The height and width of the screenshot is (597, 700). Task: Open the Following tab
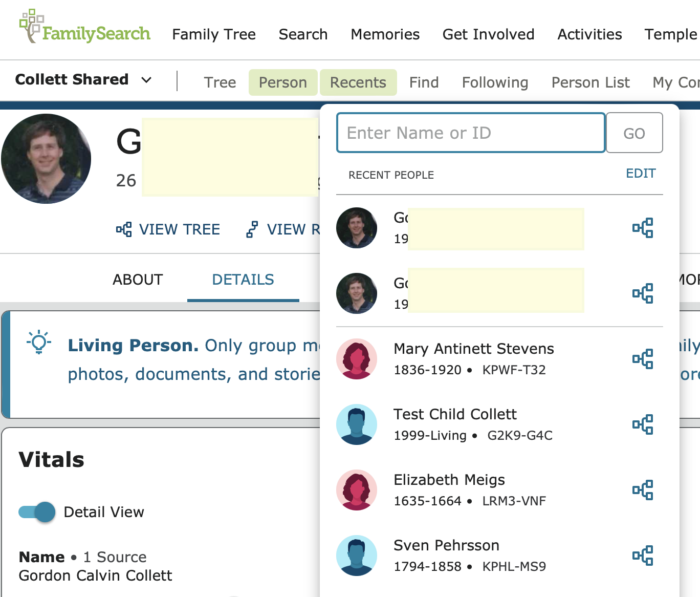coord(495,82)
